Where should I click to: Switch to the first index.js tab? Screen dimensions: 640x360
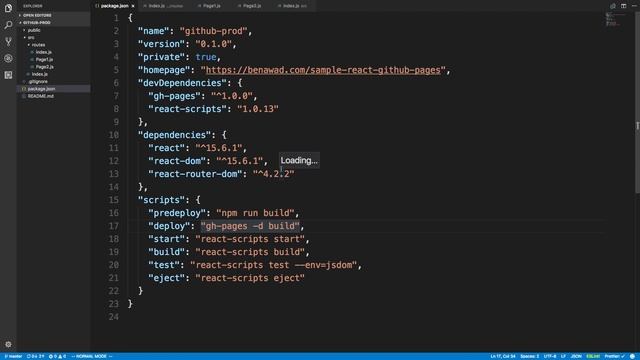pos(165,6)
